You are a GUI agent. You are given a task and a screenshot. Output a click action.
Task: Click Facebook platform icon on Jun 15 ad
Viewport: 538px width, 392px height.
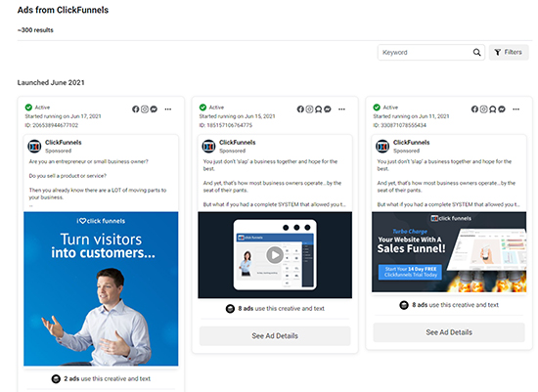(x=300, y=109)
